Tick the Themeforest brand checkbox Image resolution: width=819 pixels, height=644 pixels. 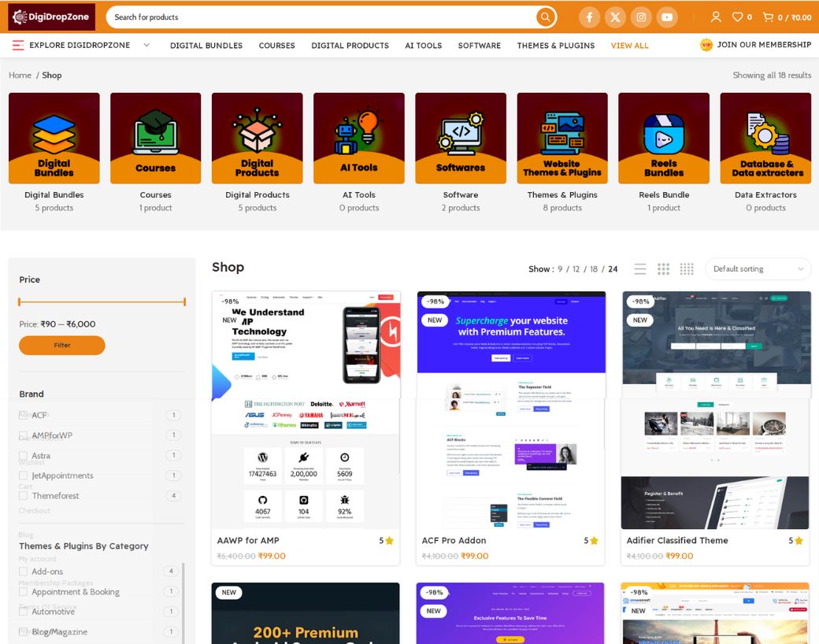coord(23,496)
